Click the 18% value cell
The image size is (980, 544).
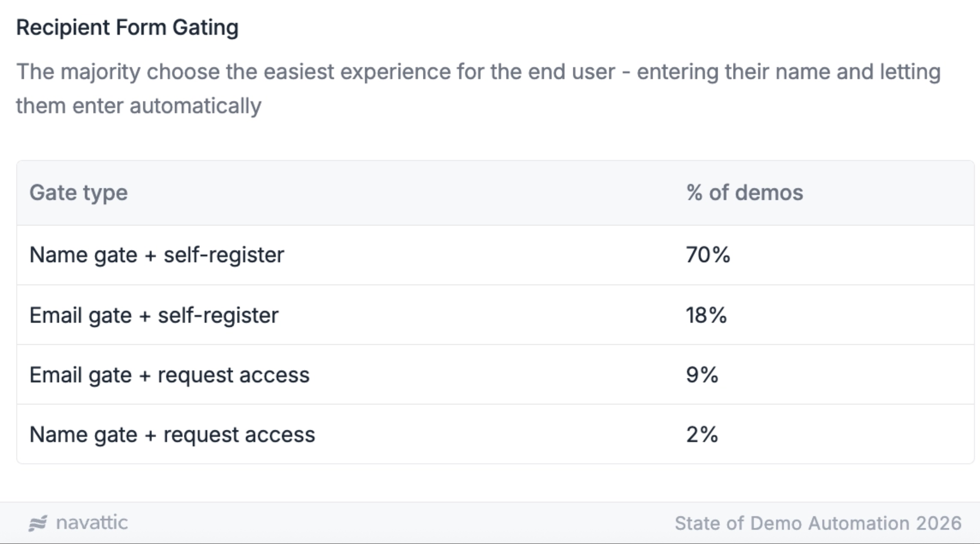tap(706, 315)
